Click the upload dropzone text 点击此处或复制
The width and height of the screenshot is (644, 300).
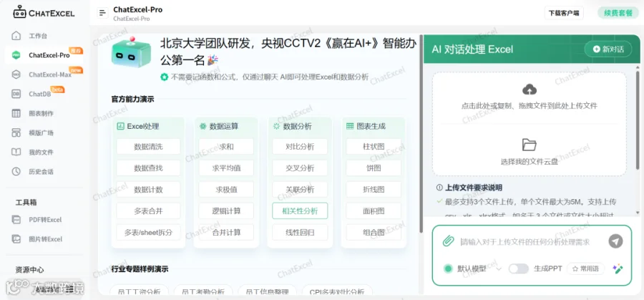click(x=530, y=106)
